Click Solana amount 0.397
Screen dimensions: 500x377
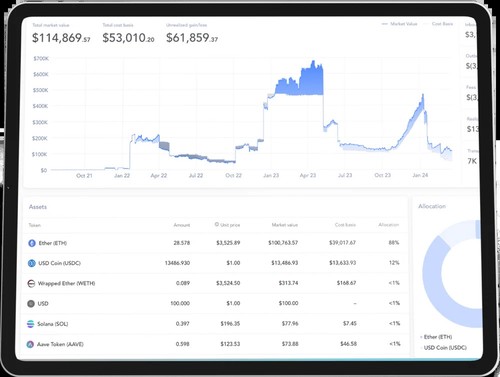[x=183, y=324]
